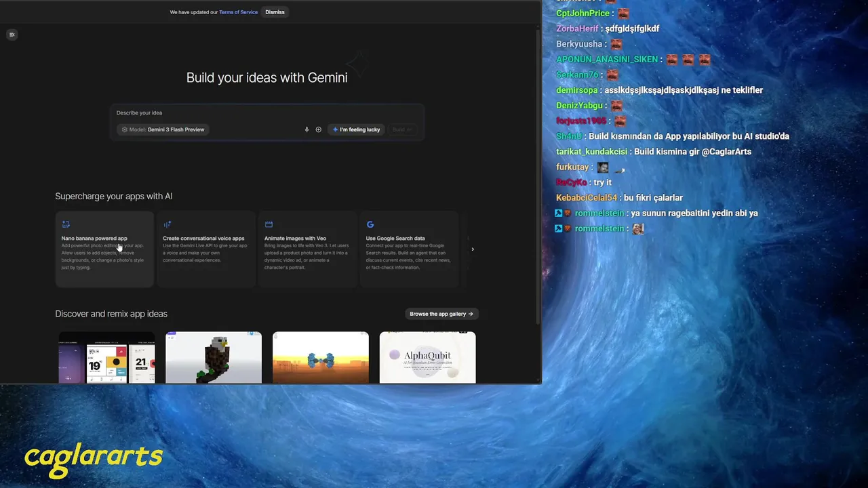Click 'bu fikri çalarlar' chat message
Screen dimensions: 868x488
(x=653, y=198)
